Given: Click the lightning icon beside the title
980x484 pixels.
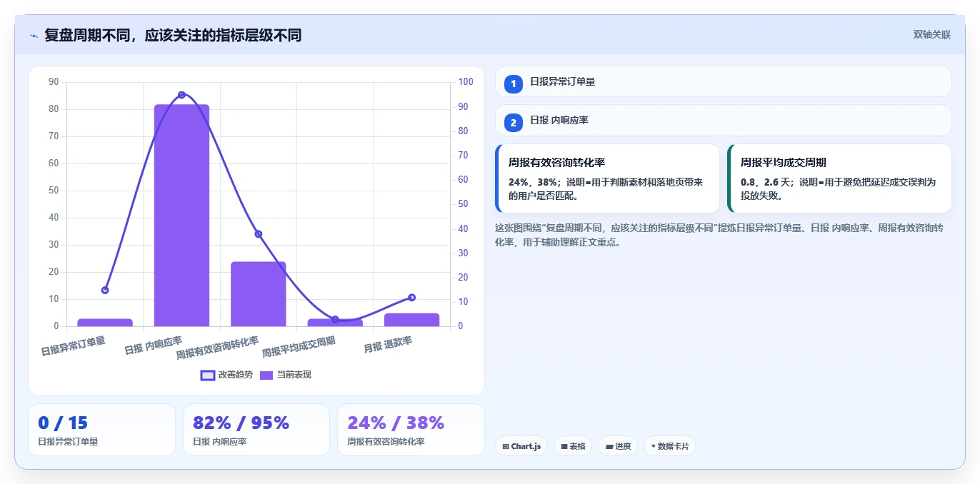Looking at the screenshot, I should click(34, 35).
